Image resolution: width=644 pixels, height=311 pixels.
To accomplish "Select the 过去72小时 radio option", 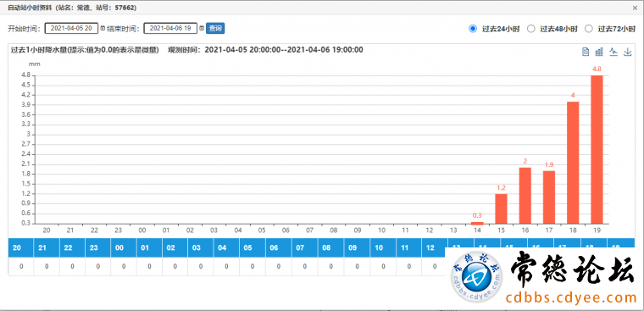I will [589, 29].
